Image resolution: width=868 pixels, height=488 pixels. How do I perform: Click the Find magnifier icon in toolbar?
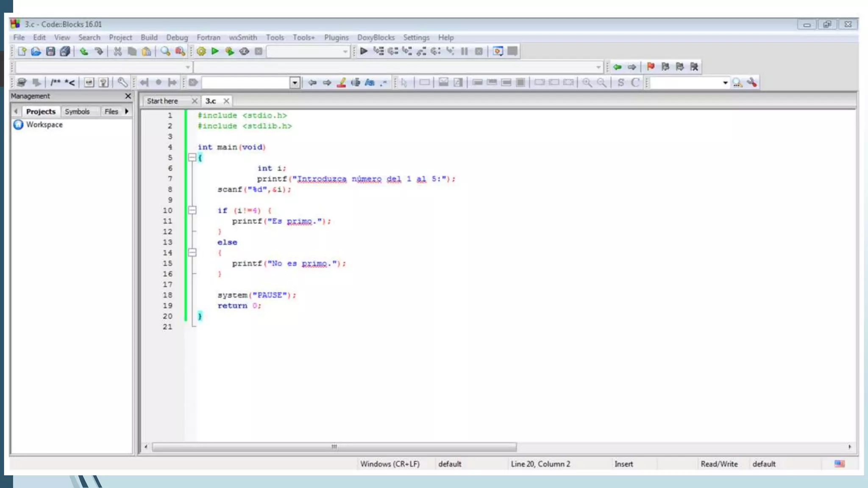(x=165, y=51)
